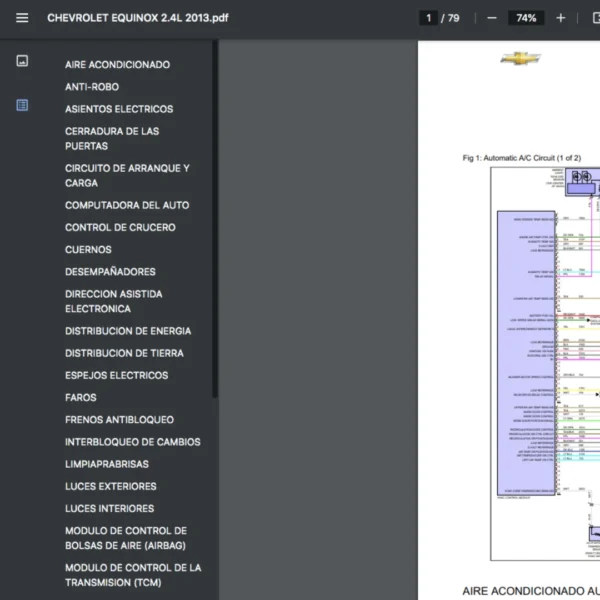Open ASIENTOS ELECTRICOS bookmark
Image resolution: width=600 pixels, height=600 pixels.
point(119,109)
